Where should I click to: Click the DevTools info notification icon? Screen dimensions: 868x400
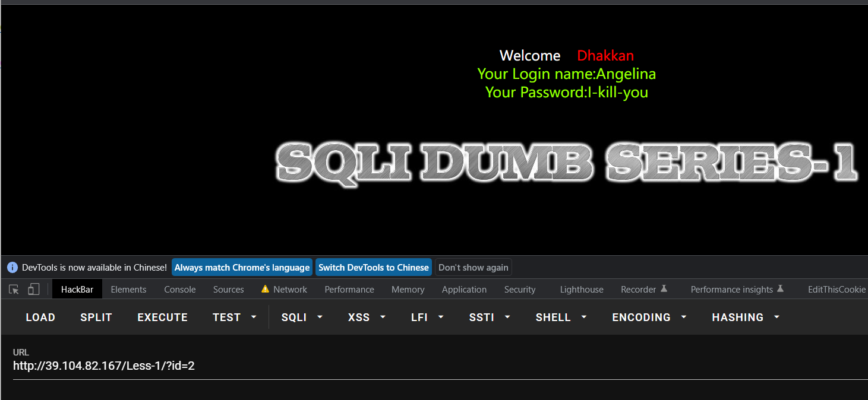pos(12,268)
